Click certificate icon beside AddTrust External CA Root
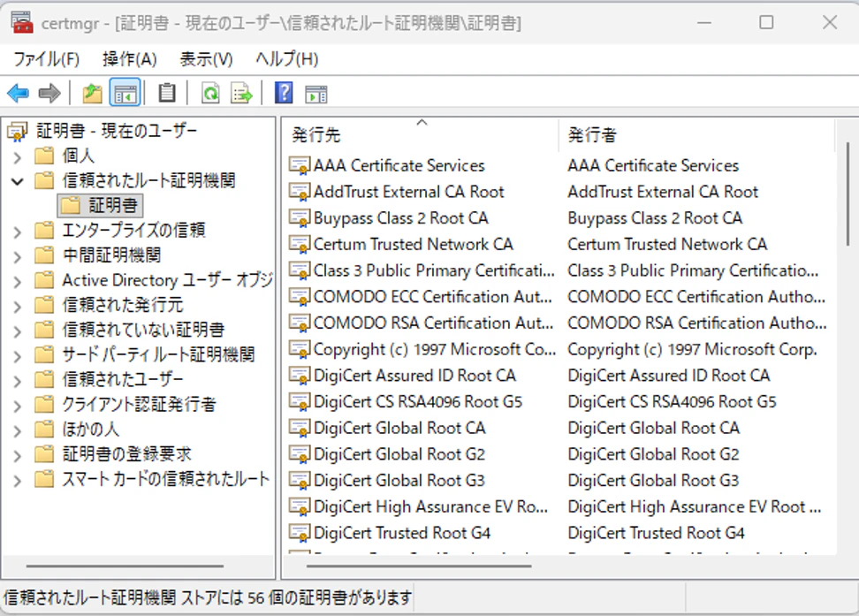859x616 pixels. [299, 192]
